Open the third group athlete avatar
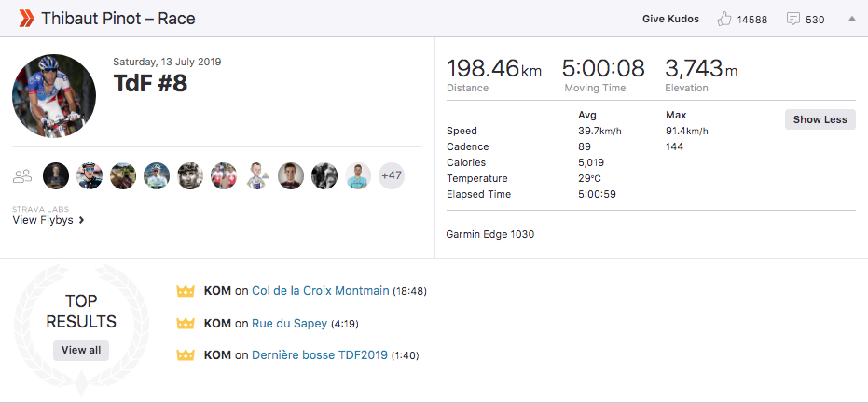The width and height of the screenshot is (868, 403). pos(123,176)
